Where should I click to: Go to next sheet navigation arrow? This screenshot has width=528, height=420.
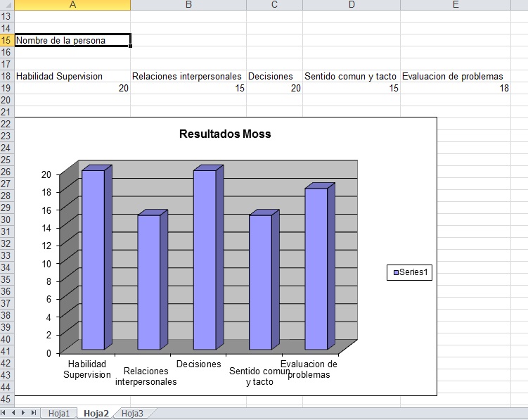click(23, 413)
